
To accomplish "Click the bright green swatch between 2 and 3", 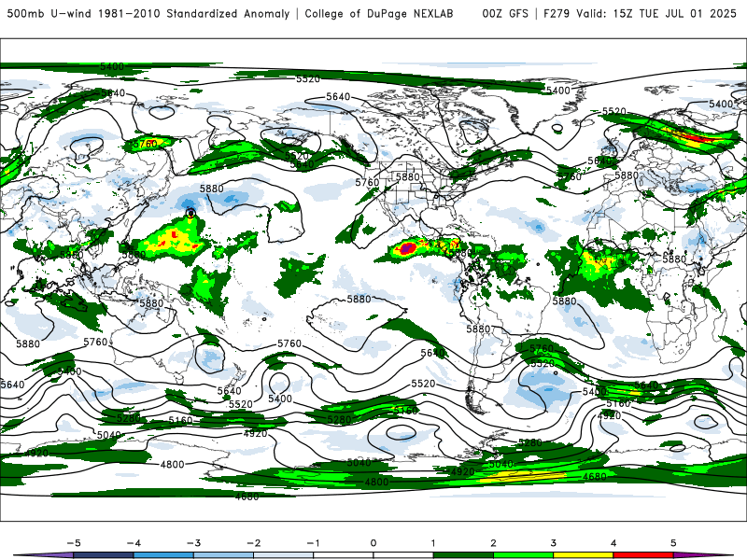I will coord(524,555).
